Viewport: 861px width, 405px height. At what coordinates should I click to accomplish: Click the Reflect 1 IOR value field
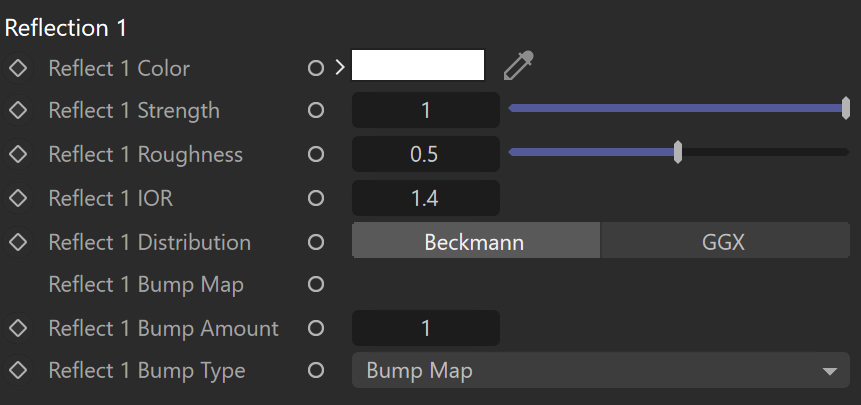tap(426, 198)
